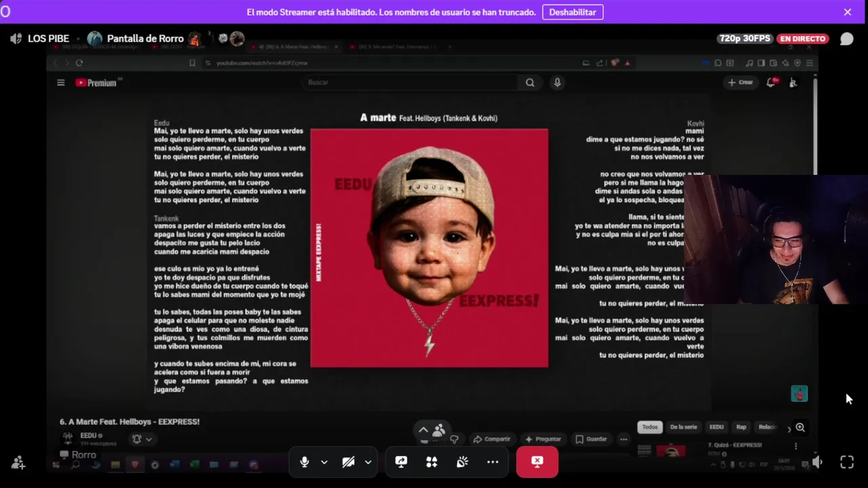The height and width of the screenshot is (488, 868).
Task: Click the EEXPRESS album cover video
Action: click(x=429, y=248)
